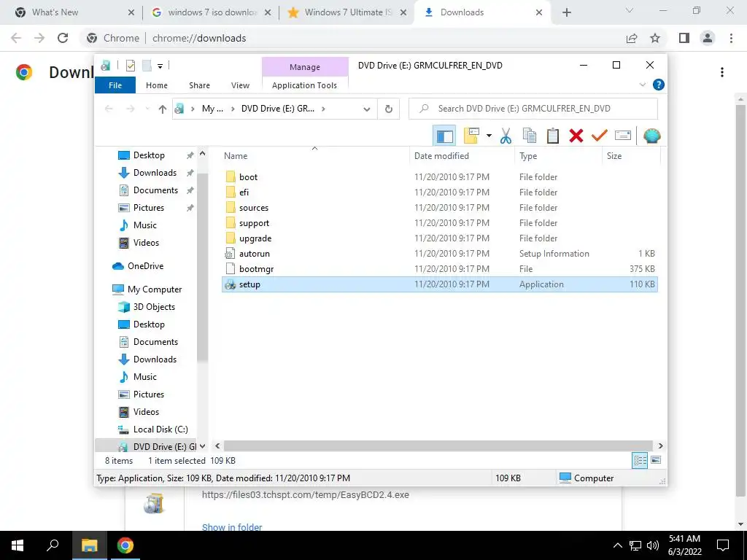Switch to large icons view layout icon
747x560 pixels.
(656, 460)
